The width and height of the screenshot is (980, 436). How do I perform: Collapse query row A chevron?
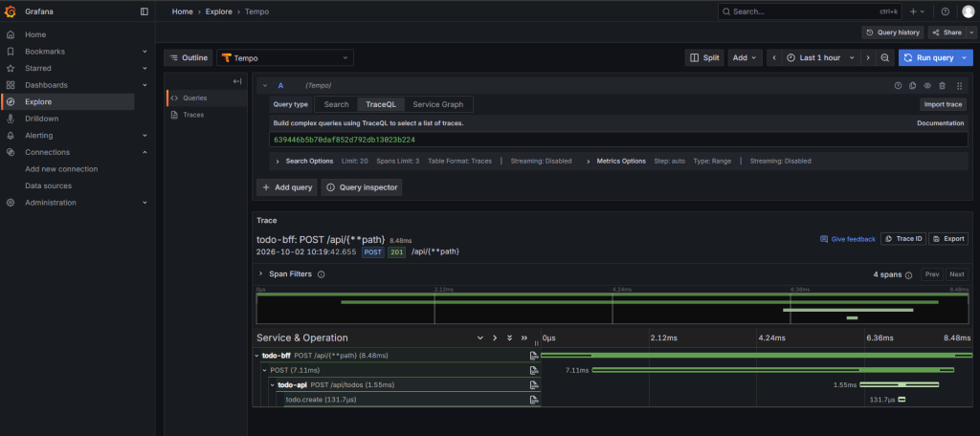click(x=265, y=86)
